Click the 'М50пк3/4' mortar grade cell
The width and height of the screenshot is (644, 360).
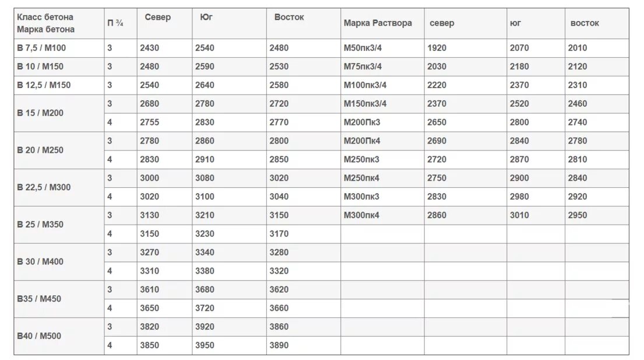pyautogui.click(x=382, y=48)
